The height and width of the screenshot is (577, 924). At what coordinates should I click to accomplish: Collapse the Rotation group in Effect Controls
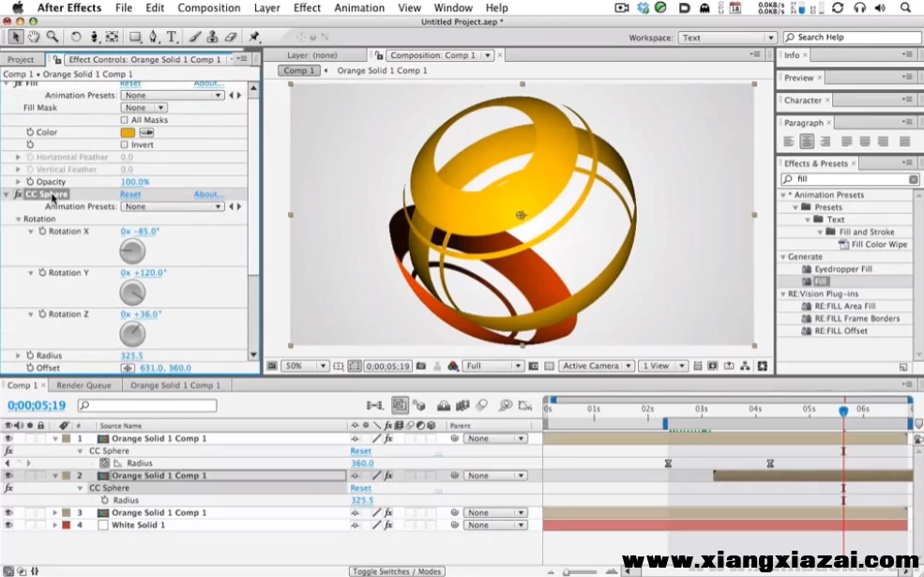tap(18, 220)
